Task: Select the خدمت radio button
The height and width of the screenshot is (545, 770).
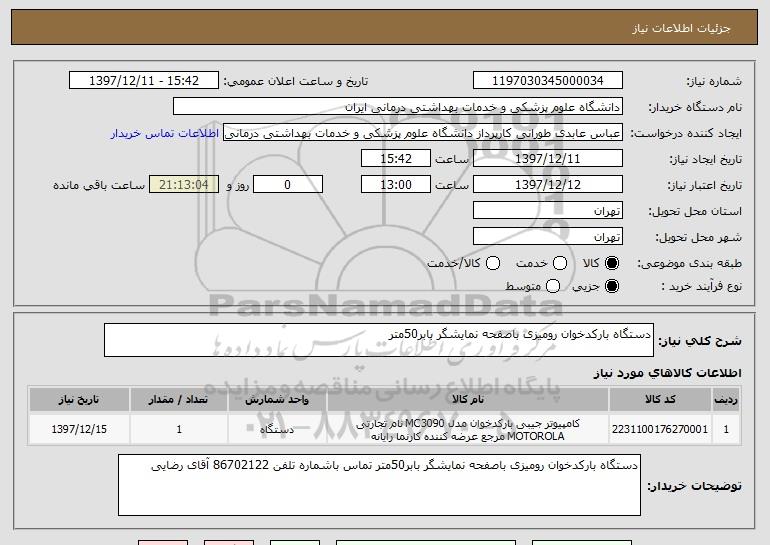Action: (x=560, y=264)
